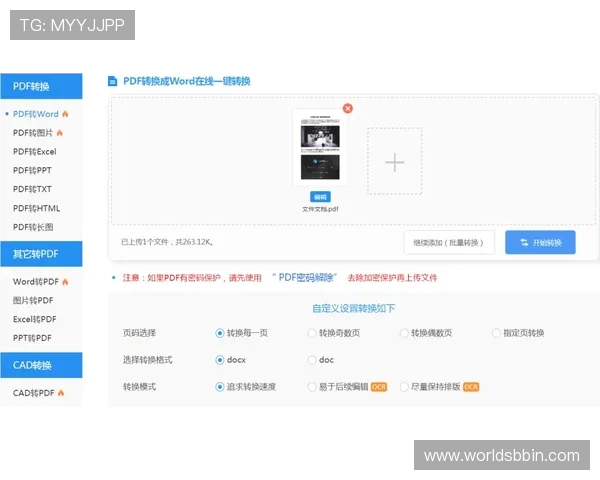600x480 pixels.
Task: Click flame icon next to Word转PDF
Action: 65,282
